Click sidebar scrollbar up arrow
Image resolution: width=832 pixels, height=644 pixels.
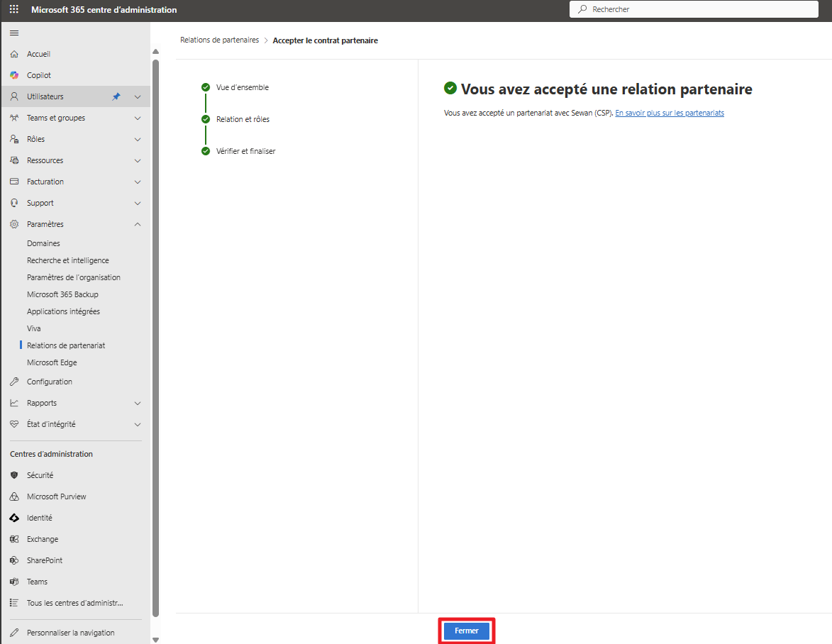coord(155,52)
